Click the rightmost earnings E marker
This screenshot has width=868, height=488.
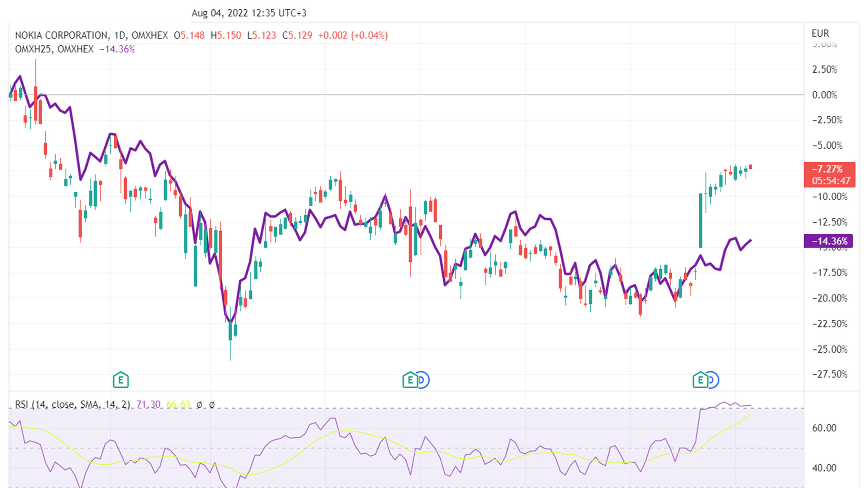point(700,380)
